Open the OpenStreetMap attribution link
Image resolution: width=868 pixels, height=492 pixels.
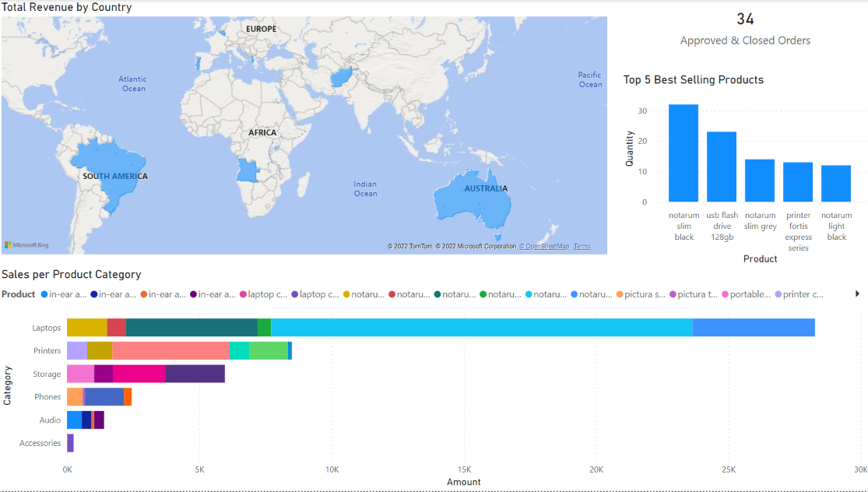point(544,247)
